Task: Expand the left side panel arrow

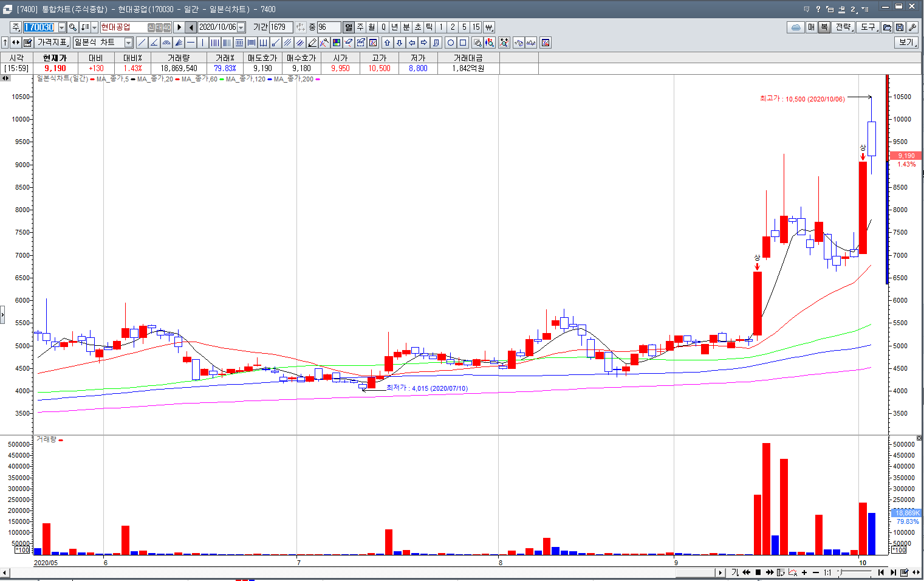Action: tap(2, 314)
